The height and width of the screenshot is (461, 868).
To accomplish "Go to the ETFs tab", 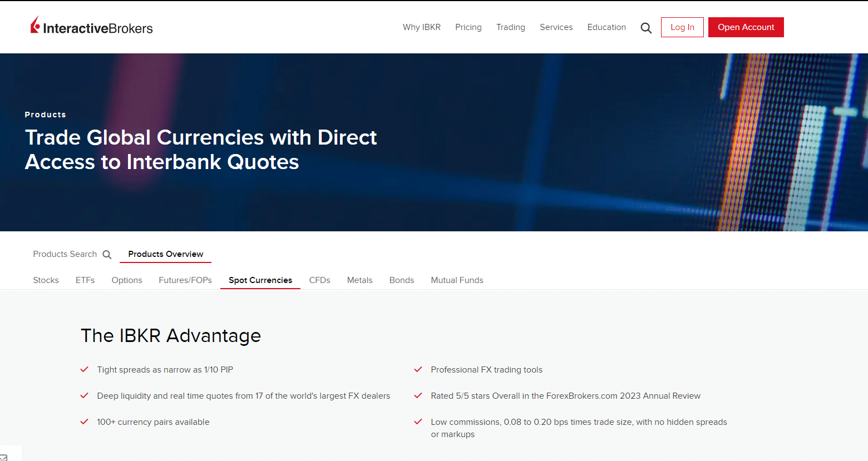I will click(x=85, y=280).
